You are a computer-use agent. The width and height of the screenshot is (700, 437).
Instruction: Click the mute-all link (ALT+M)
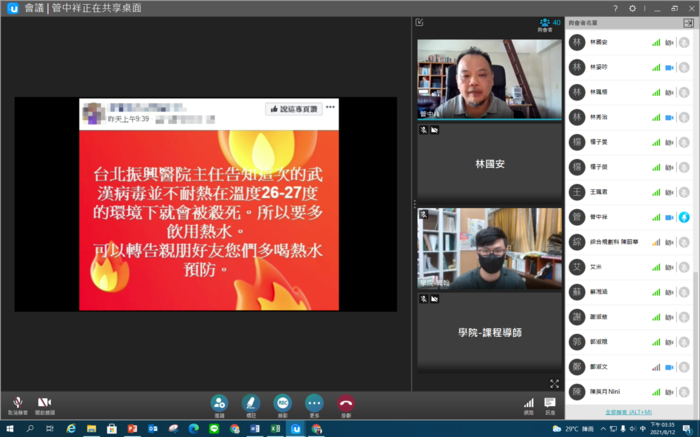pos(628,412)
